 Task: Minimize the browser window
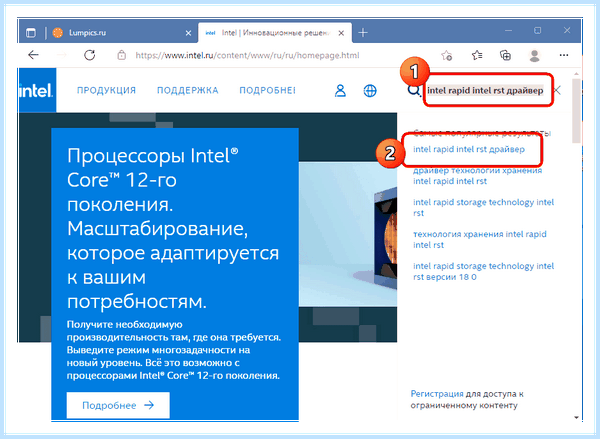508,31
